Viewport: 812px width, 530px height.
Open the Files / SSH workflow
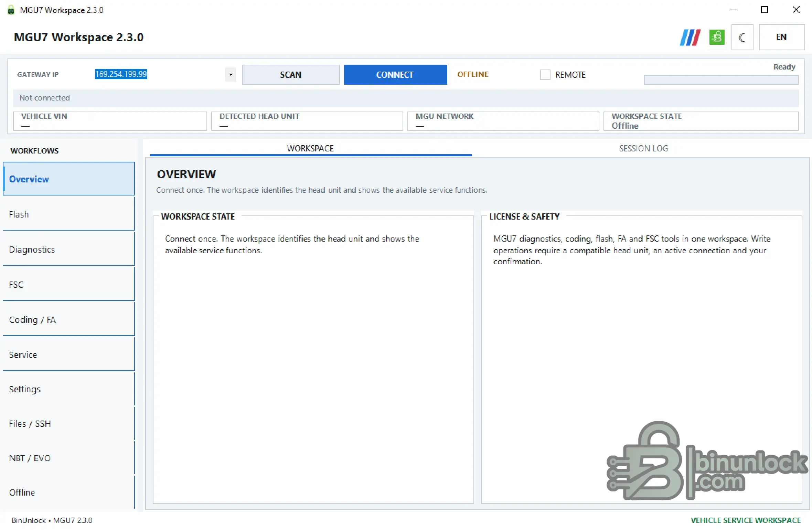[x=69, y=424]
